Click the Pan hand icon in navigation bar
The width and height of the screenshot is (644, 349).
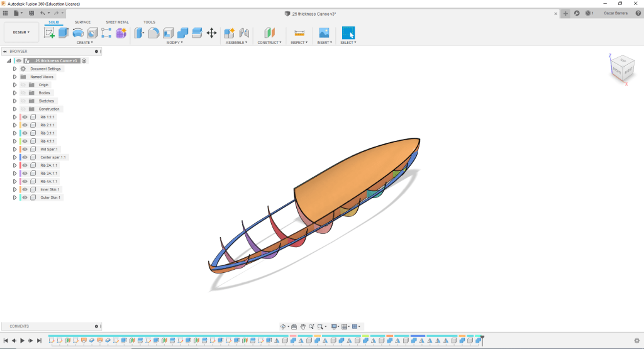click(x=303, y=326)
